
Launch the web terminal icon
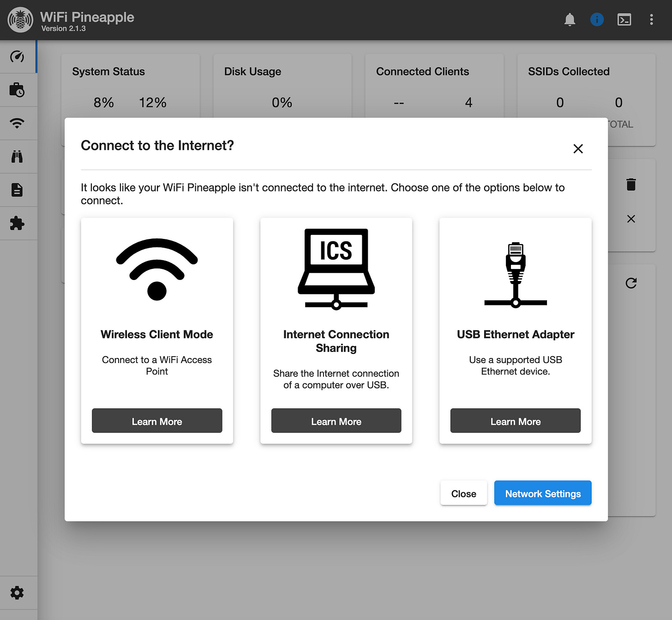click(x=624, y=19)
